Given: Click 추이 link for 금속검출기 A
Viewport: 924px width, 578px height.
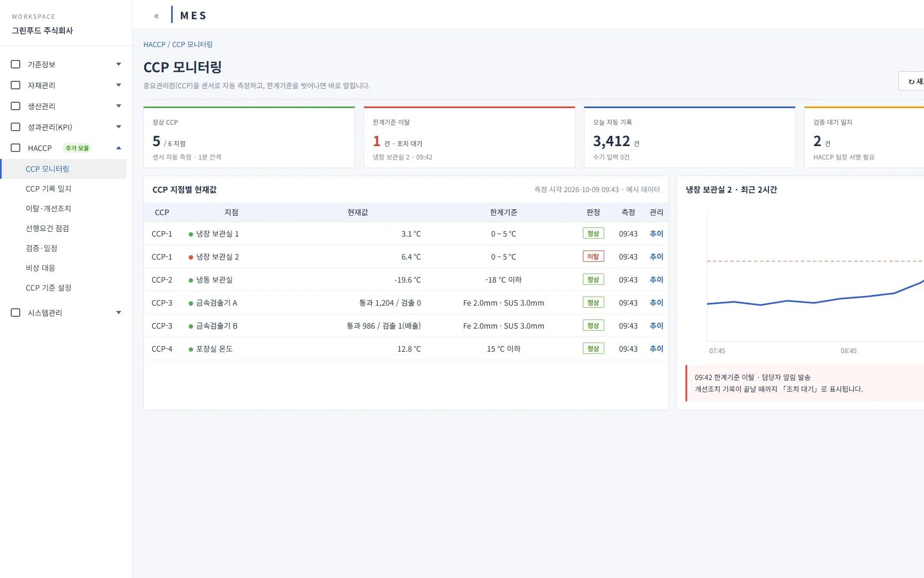Looking at the screenshot, I should 656,303.
